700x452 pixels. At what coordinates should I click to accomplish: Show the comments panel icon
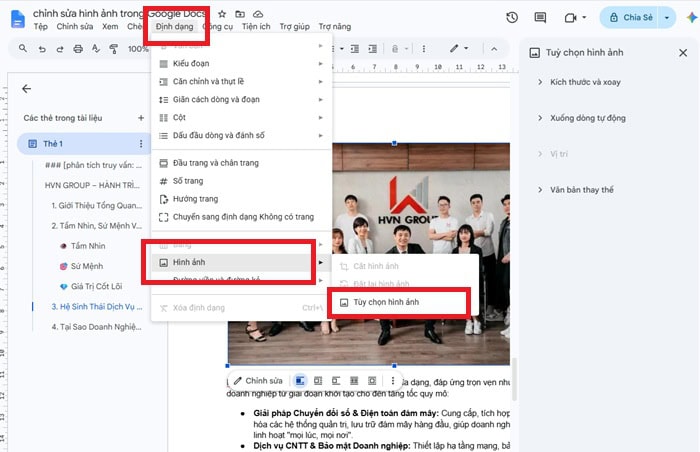coord(540,17)
